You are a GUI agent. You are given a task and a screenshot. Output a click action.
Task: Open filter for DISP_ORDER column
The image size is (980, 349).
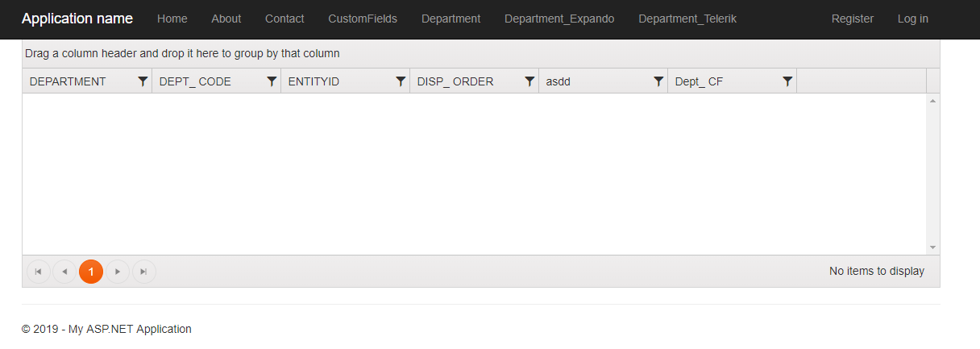pyautogui.click(x=529, y=81)
